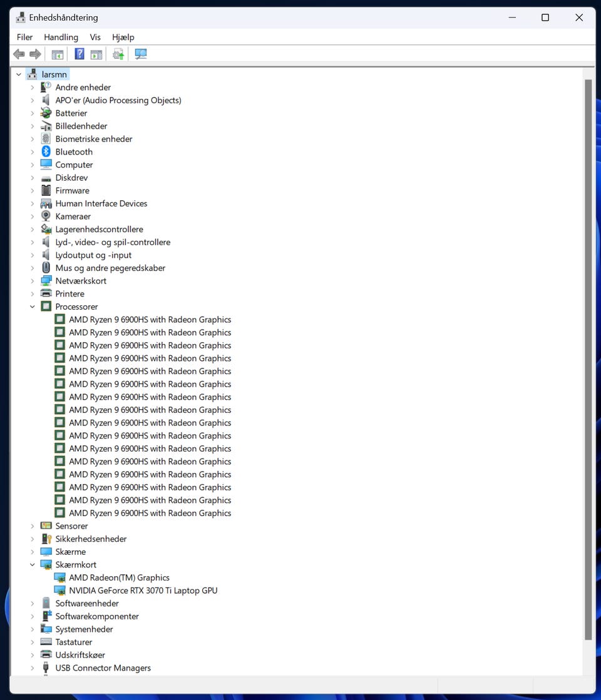
Task: Expand the Netværkskort category arrow
Action: pos(32,281)
